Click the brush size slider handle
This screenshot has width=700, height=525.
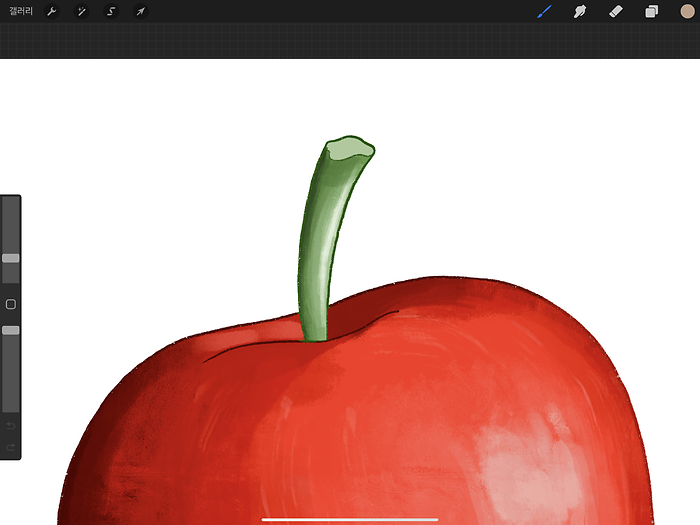(10, 258)
